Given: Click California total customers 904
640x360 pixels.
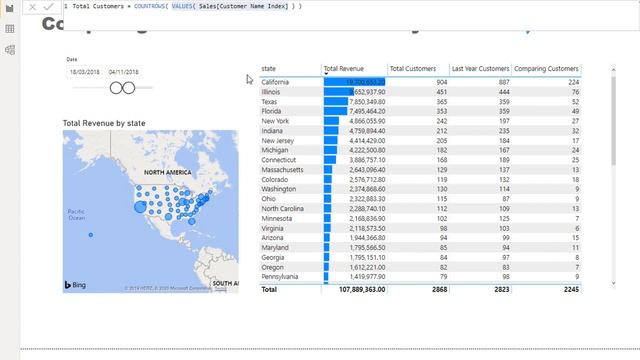Looking at the screenshot, I should (442, 82).
